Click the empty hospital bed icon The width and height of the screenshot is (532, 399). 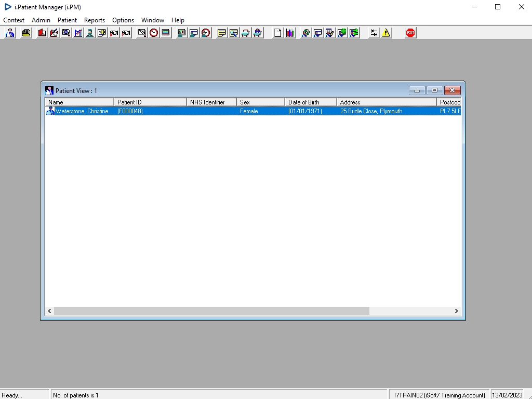coord(246,33)
